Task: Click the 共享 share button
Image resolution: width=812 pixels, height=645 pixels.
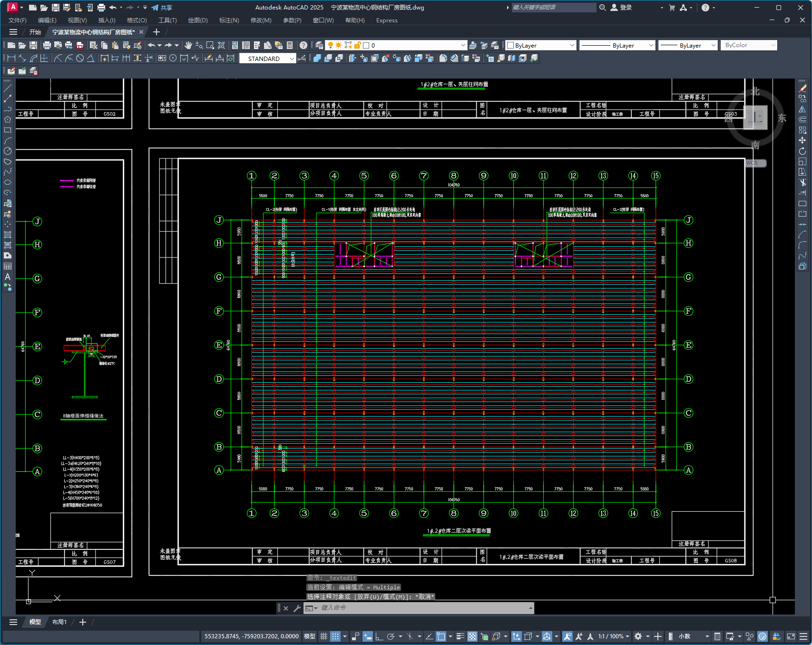Action: click(162, 8)
